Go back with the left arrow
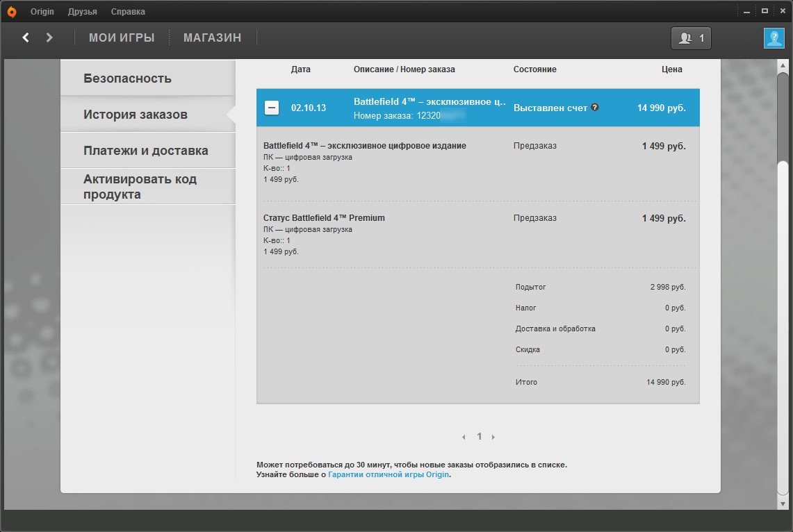This screenshot has width=793, height=532. click(26, 38)
